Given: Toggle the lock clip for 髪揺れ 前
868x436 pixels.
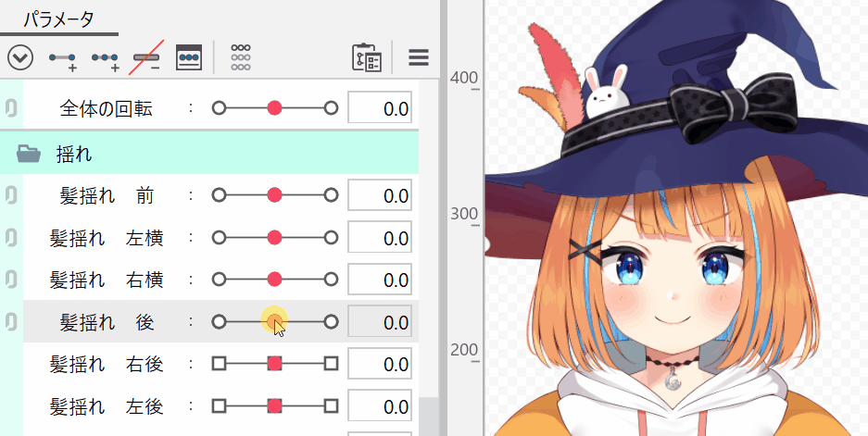Looking at the screenshot, I should click(11, 195).
